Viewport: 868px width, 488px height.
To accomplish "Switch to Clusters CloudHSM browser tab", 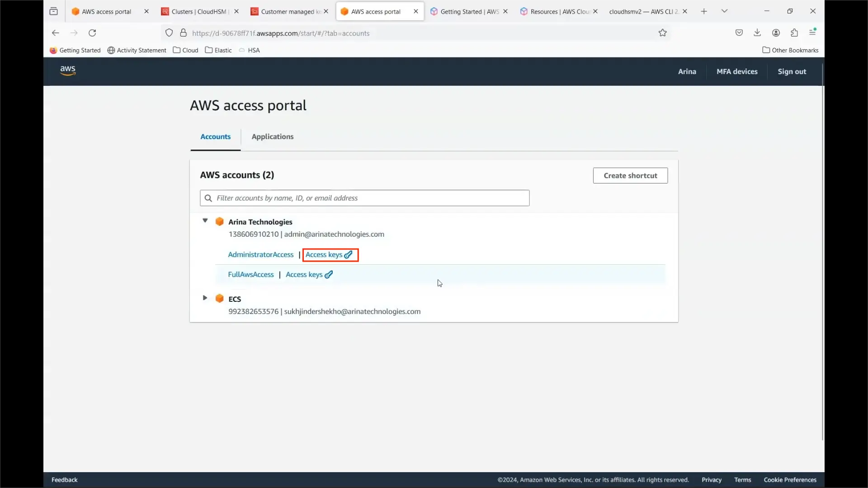I will click(199, 11).
